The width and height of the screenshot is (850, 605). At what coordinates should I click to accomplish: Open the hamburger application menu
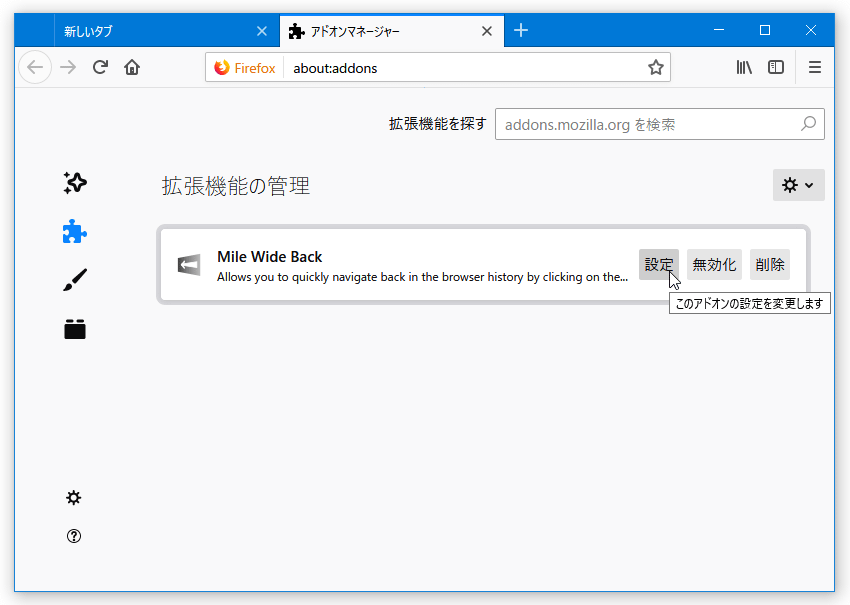pos(815,67)
